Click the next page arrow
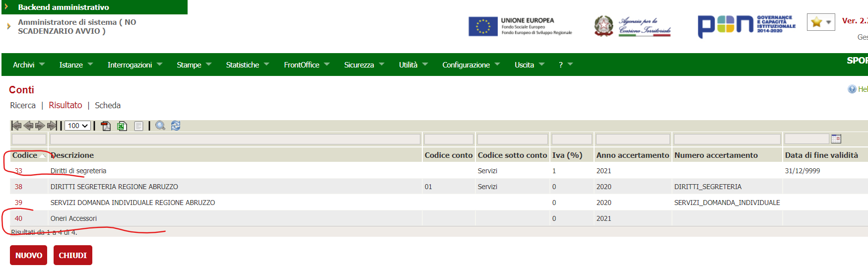This screenshot has width=868, height=274. point(40,126)
